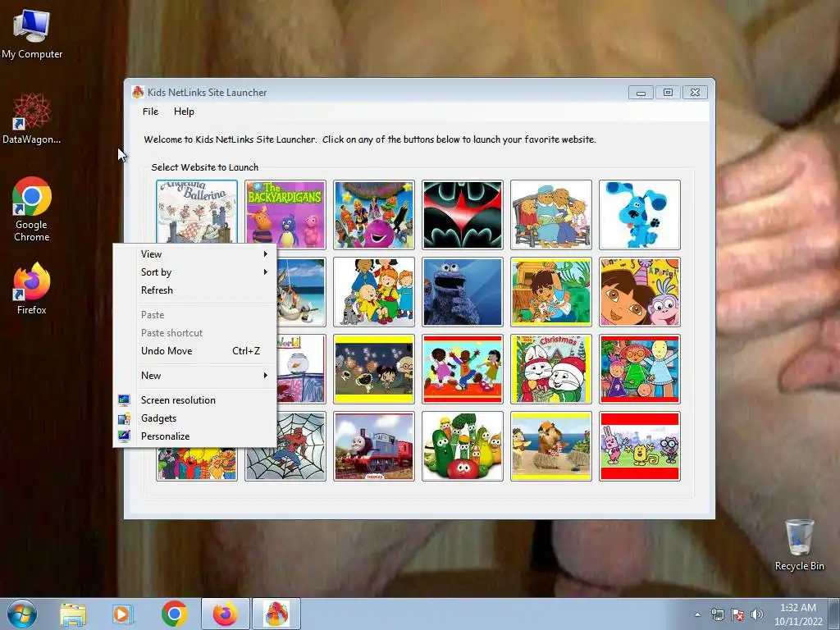Choose Gadgets in the context menu
This screenshot has height=630, width=840.
coord(195,418)
